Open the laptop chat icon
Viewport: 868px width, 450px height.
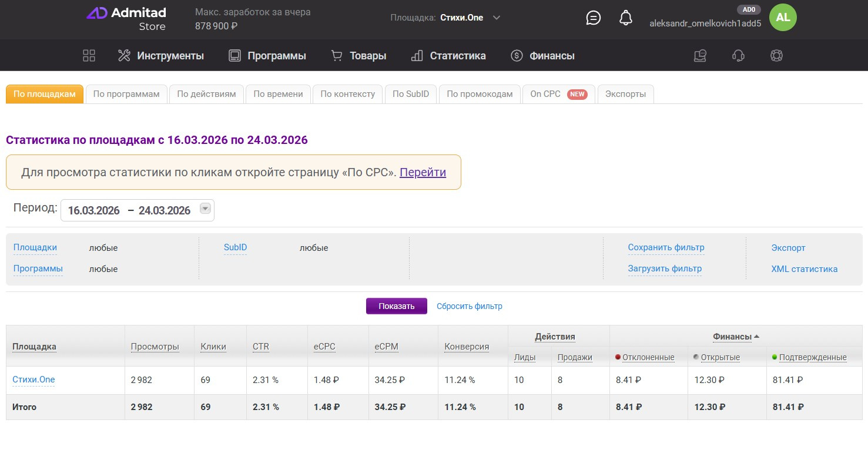(x=700, y=56)
